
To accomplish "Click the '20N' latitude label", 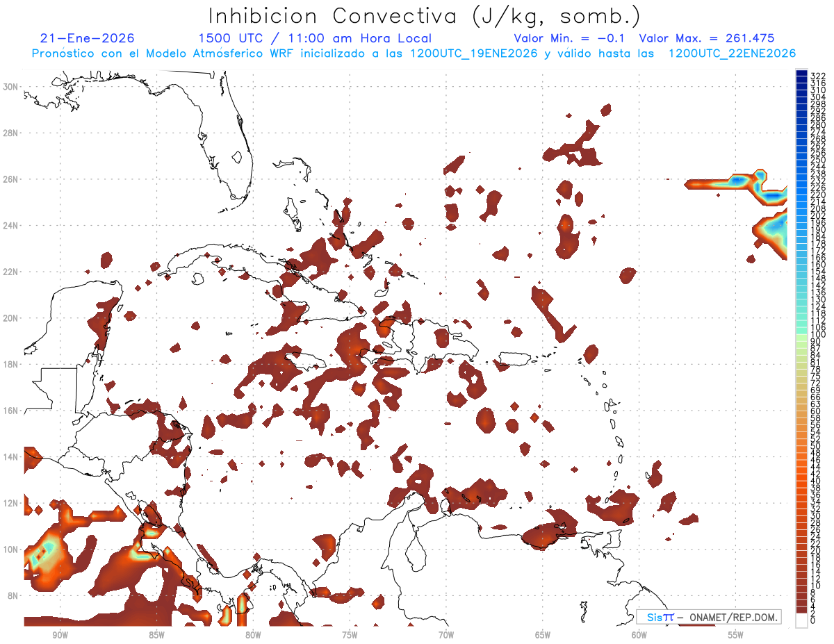I will click(10, 318).
